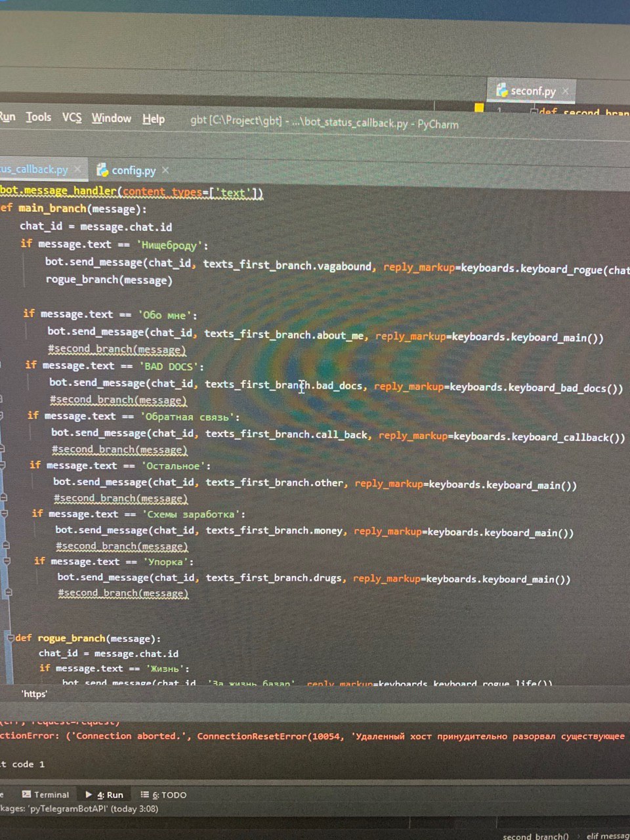This screenshot has height=840, width=630.
Task: Click fold end marker after 'Упорка' block
Action: pyautogui.click(x=9, y=592)
